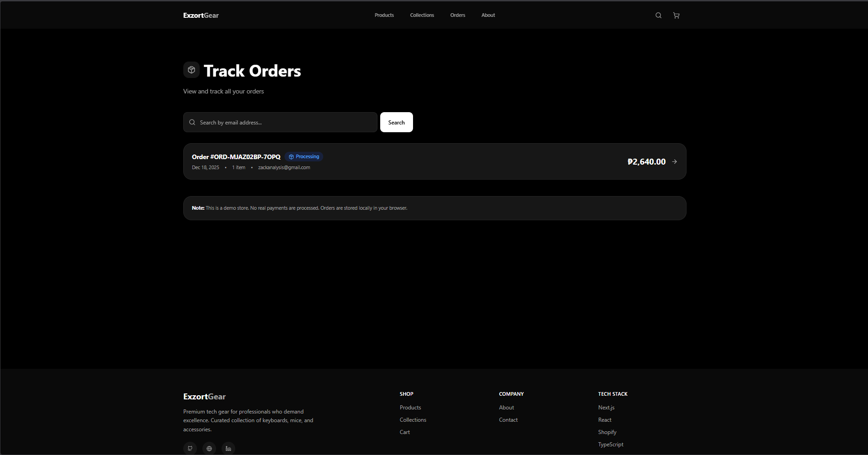Click the GitHub icon in footer
Viewport: 868px width, 455px height.
click(190, 448)
